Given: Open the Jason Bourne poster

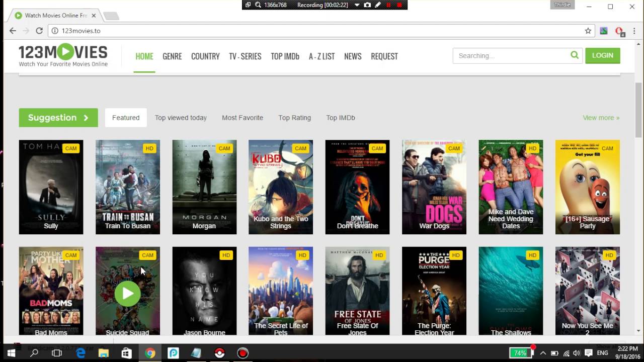Looking at the screenshot, I should pos(204,291).
